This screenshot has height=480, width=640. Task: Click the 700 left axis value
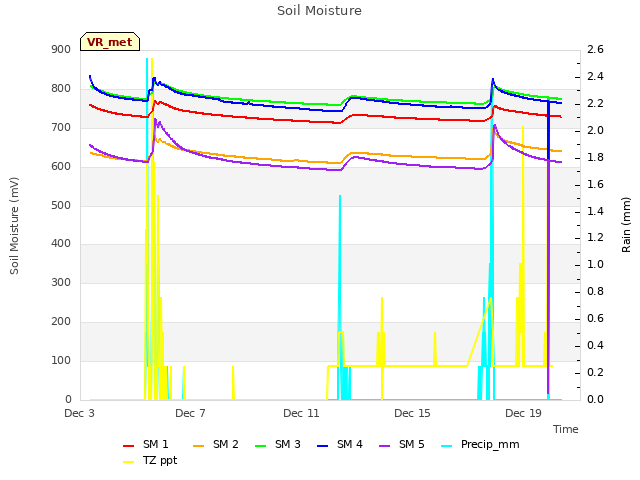coord(61,128)
